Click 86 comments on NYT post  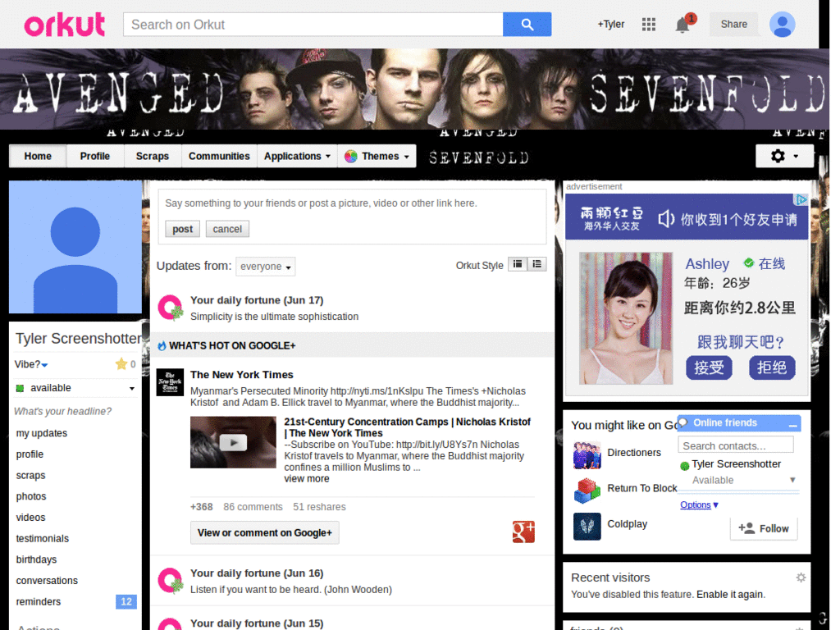coord(253,507)
